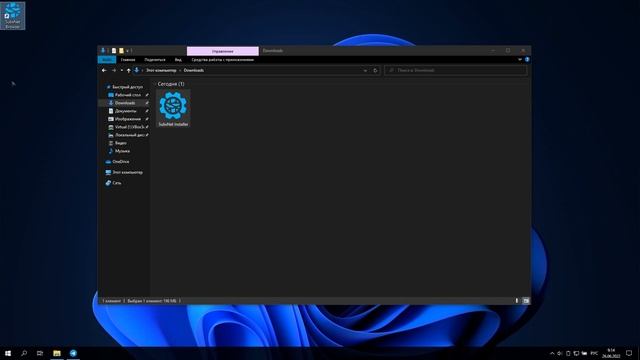Open OneDrive in sidebar

[120, 162]
